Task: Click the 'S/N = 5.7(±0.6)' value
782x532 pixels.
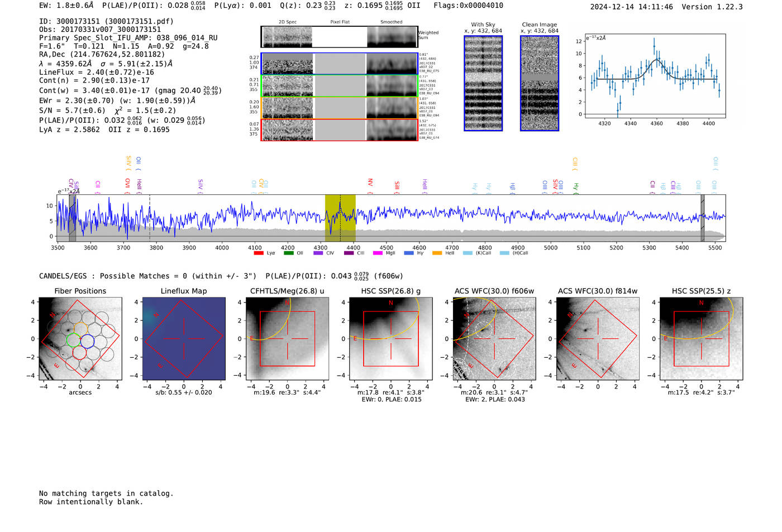Action: point(72,111)
